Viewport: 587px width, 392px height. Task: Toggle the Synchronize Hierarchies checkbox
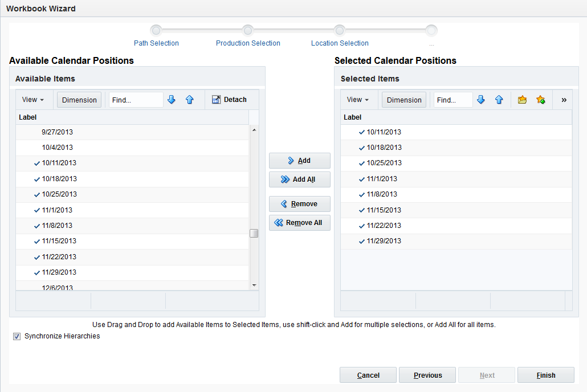pyautogui.click(x=17, y=336)
